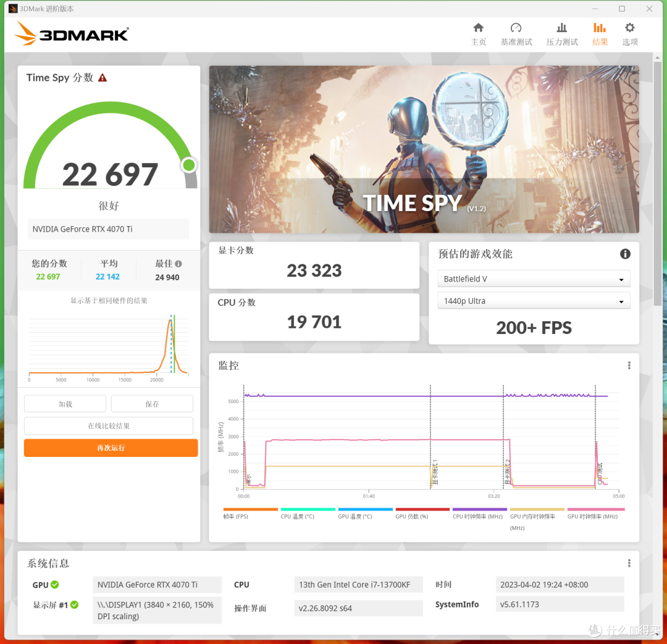Viewport: 667px width, 644px height.
Task: Toggle 帧率 (FPS) series in chart legend
Action: click(x=235, y=516)
